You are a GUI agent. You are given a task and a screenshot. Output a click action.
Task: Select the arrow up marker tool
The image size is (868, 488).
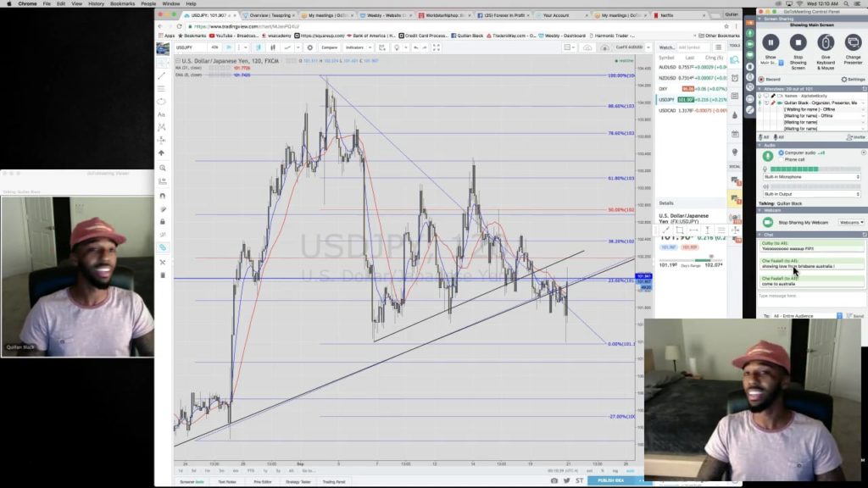(162, 152)
